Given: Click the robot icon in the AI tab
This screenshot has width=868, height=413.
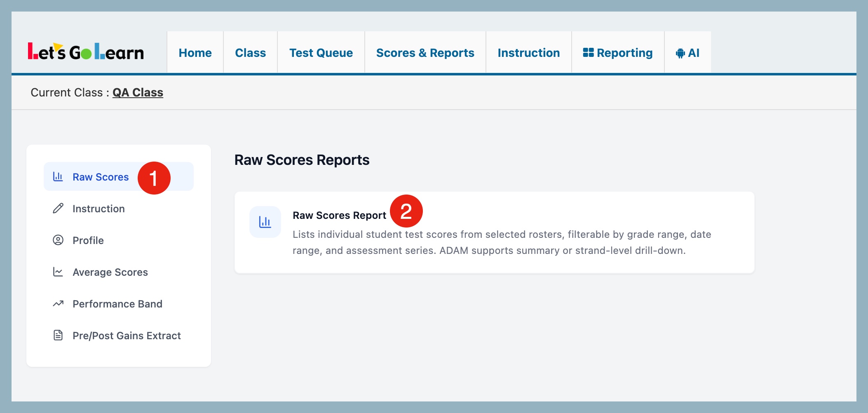Looking at the screenshot, I should [680, 53].
